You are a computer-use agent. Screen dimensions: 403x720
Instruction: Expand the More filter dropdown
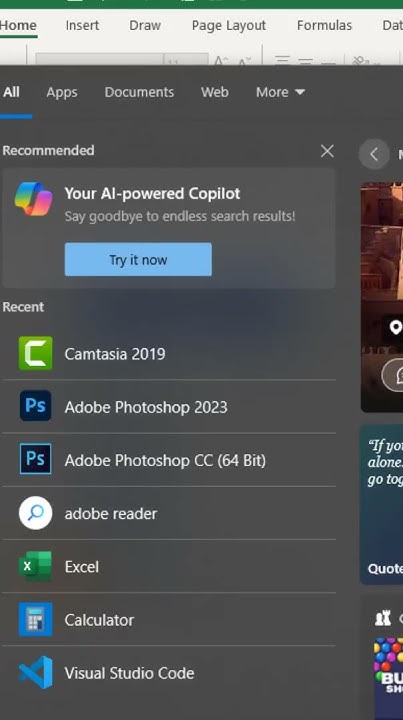pyautogui.click(x=280, y=92)
